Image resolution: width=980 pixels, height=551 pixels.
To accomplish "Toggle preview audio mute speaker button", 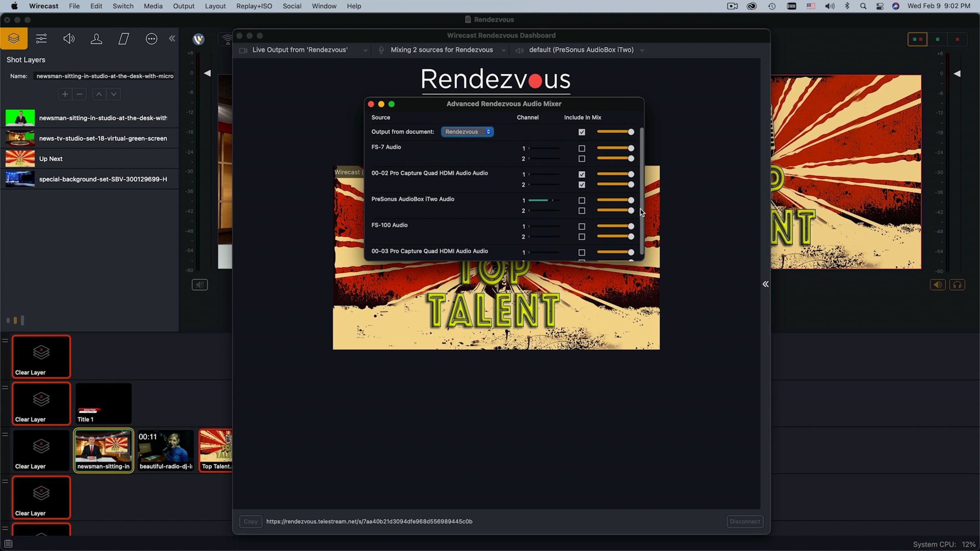I will click(200, 284).
